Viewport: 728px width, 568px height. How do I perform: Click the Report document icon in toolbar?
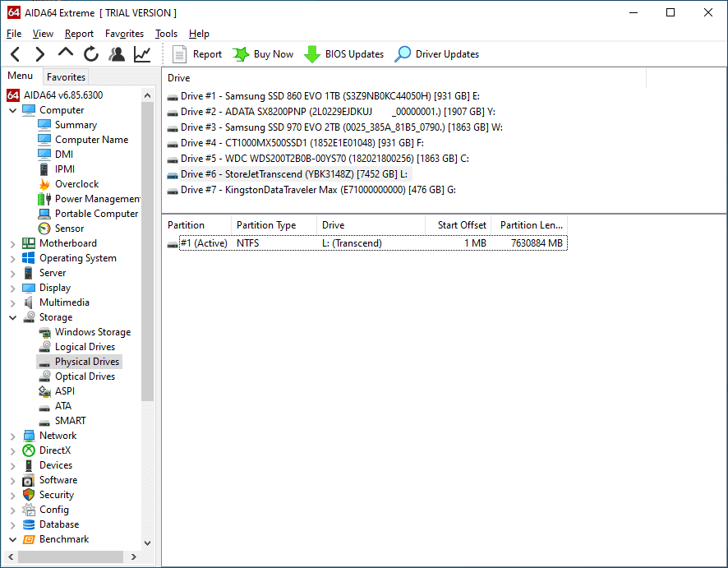(x=179, y=54)
